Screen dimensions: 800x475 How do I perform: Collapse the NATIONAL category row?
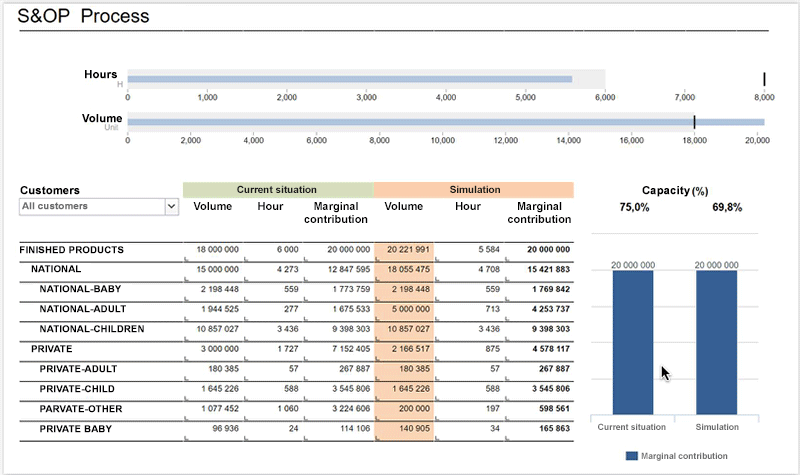tap(56, 269)
